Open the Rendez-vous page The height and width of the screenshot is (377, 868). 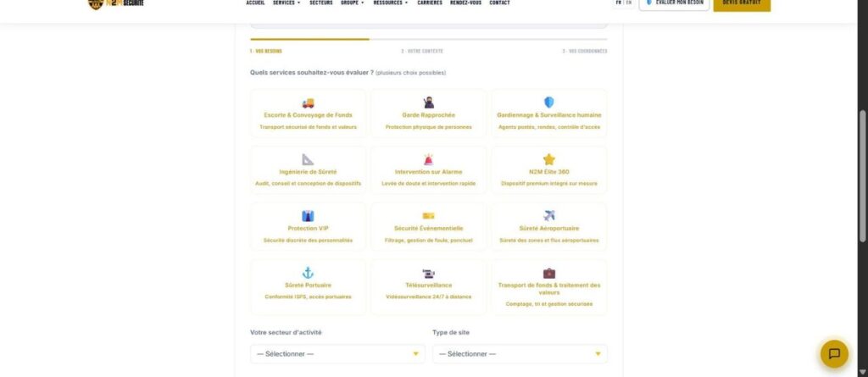(465, 3)
